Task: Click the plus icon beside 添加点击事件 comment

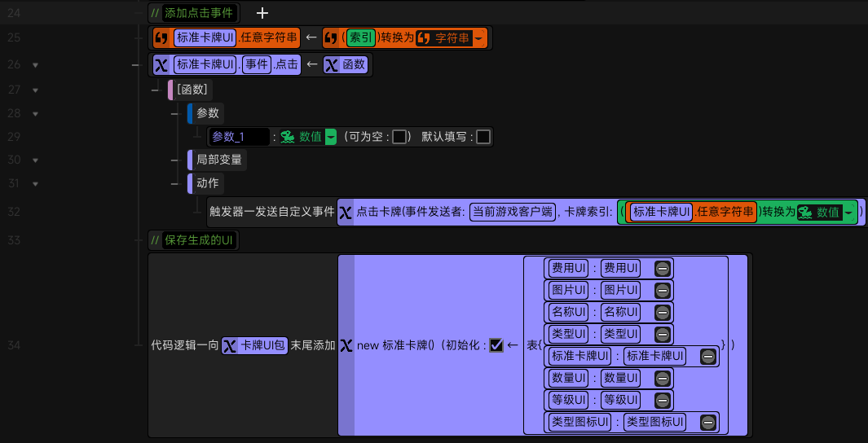Action: 262,13
